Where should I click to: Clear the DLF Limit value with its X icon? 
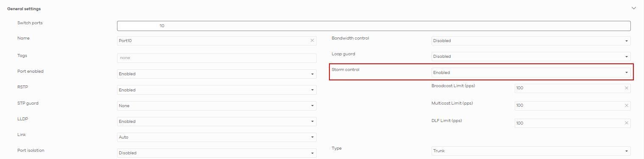[x=626, y=123]
